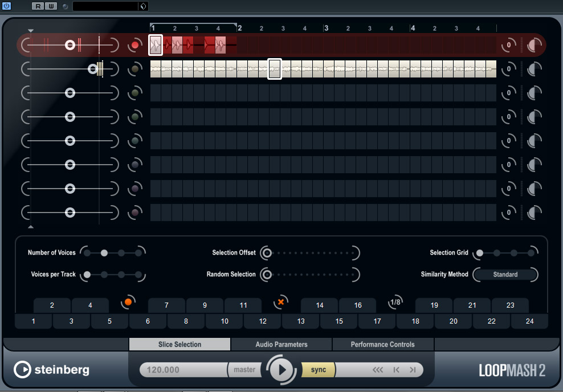563x392 pixels.
Task: Trigger scene pad 12
Action: click(x=263, y=321)
